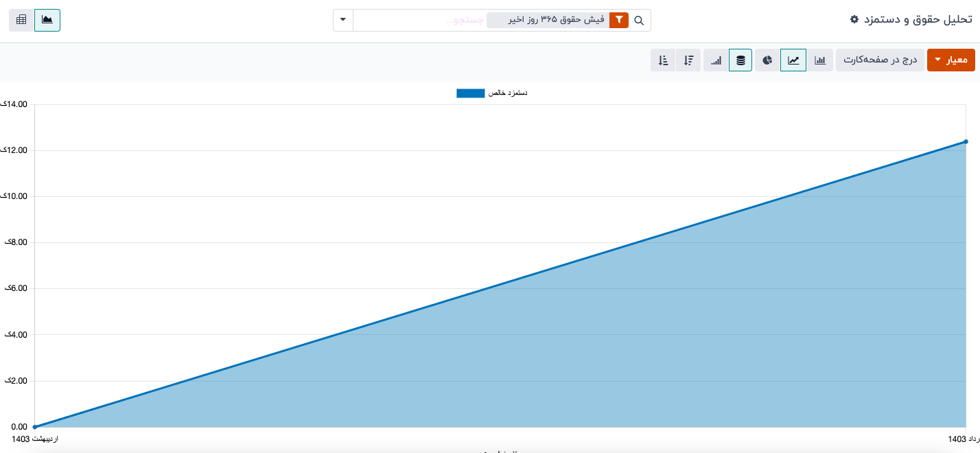Switch to the bar chart view
Screen dimensions: 980x453
point(820,60)
